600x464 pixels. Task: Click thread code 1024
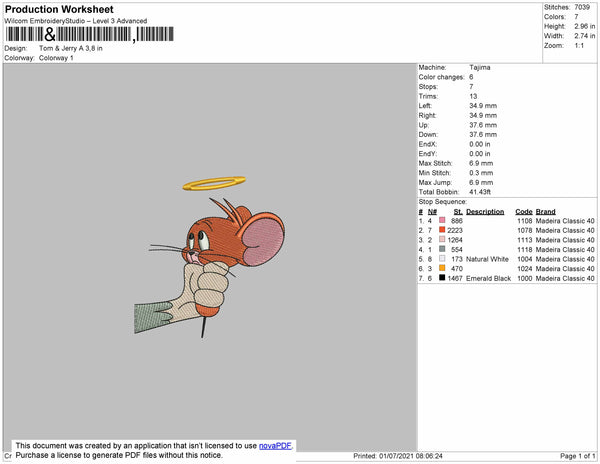[x=525, y=269]
